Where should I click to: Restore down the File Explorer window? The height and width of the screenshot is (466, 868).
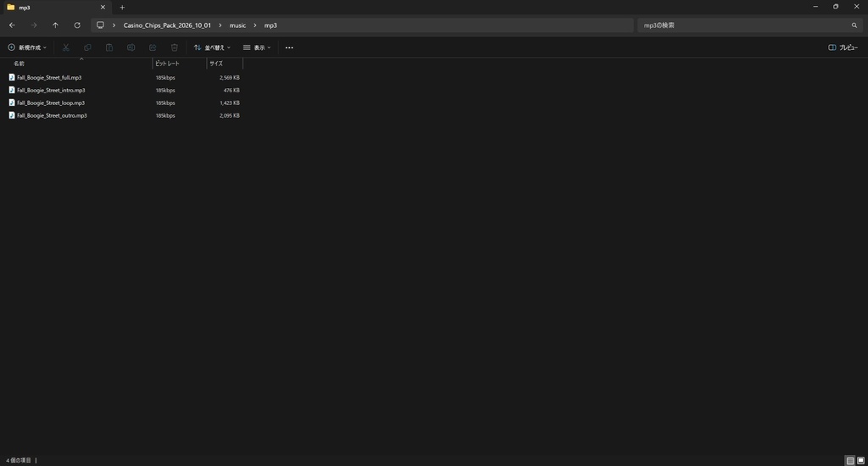click(x=836, y=7)
